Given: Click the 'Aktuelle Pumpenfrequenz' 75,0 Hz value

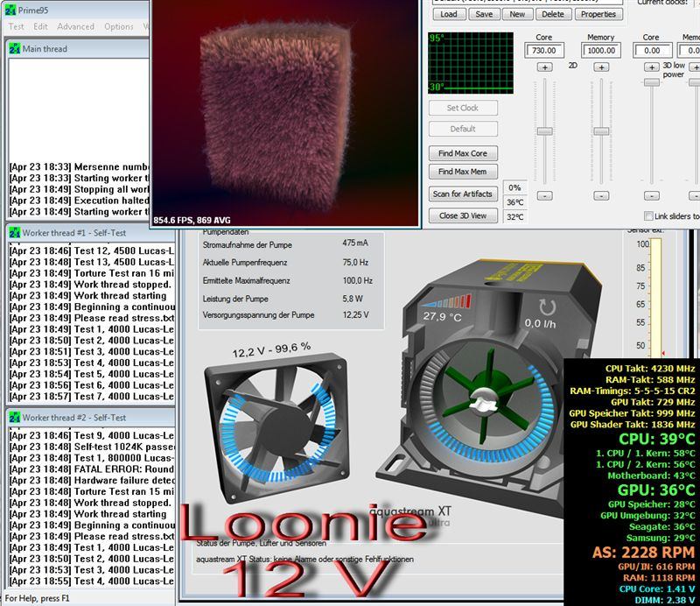Looking at the screenshot, I should [x=356, y=263].
